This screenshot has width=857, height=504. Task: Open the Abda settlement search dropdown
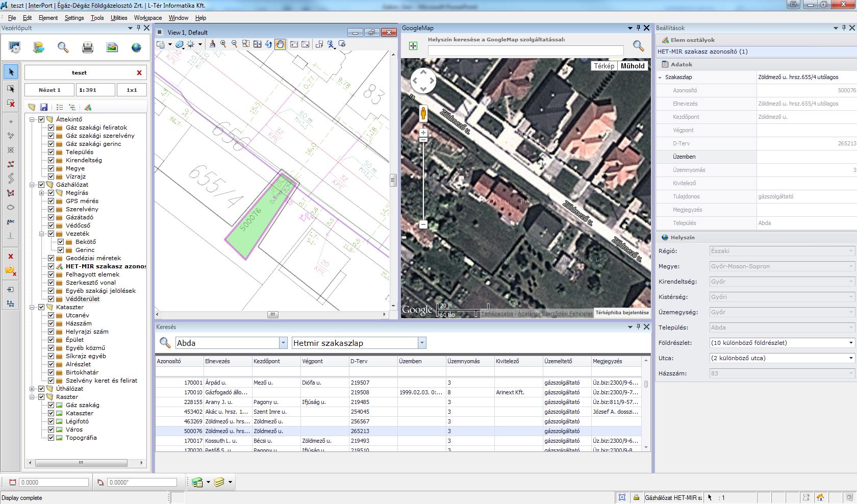click(x=283, y=343)
